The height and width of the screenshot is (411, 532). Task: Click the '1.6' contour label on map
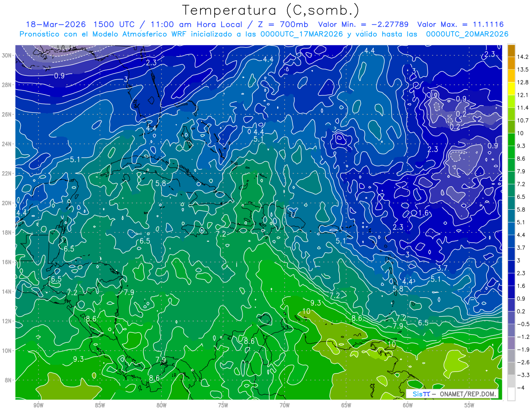[423, 213]
